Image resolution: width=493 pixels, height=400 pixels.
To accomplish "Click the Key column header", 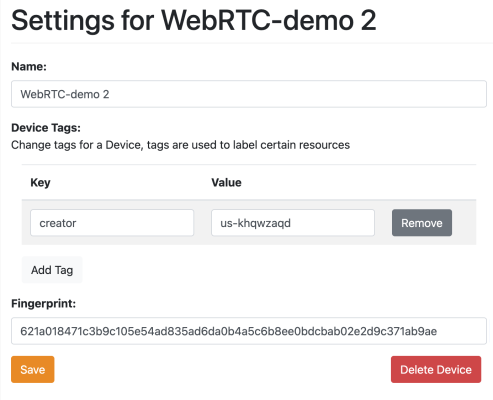I will tap(40, 183).
